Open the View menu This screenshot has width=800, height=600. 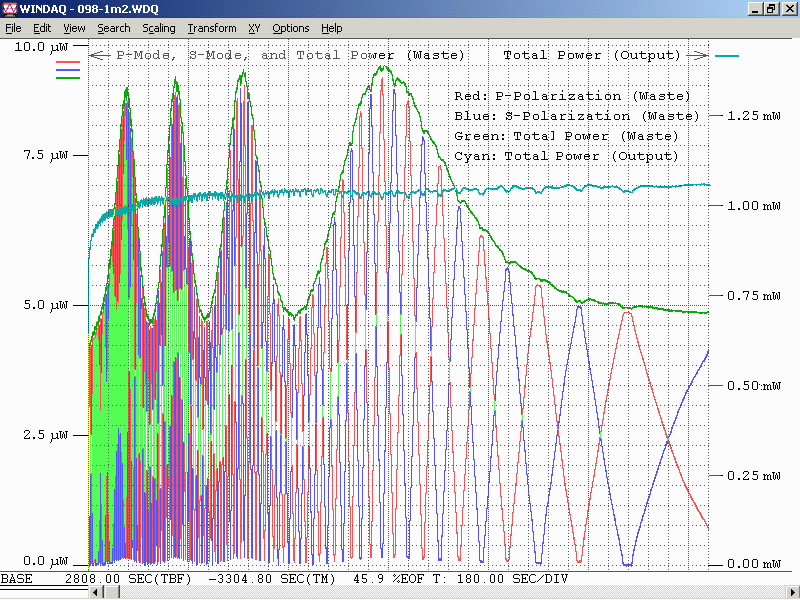coord(74,28)
